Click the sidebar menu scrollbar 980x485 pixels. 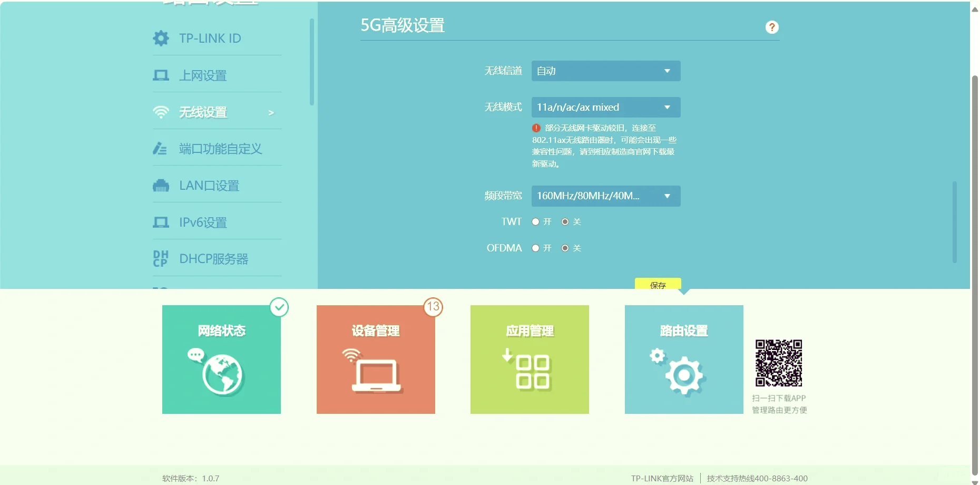(x=312, y=62)
